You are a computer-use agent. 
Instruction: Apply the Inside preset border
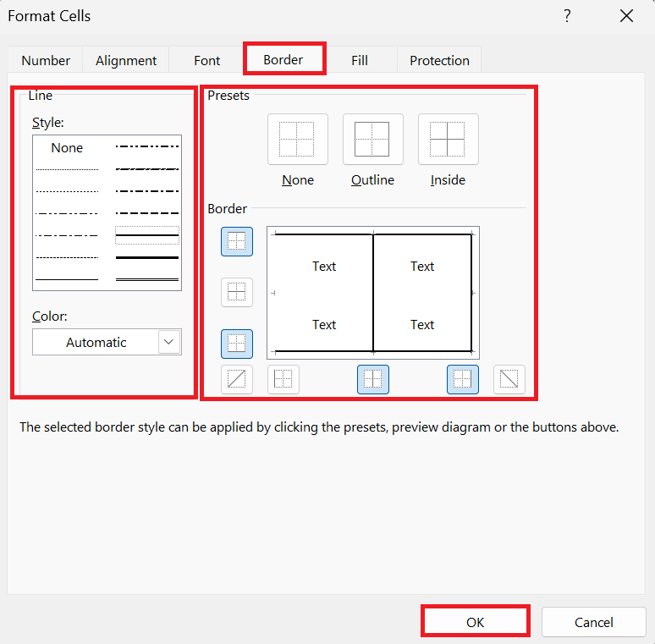click(x=449, y=139)
